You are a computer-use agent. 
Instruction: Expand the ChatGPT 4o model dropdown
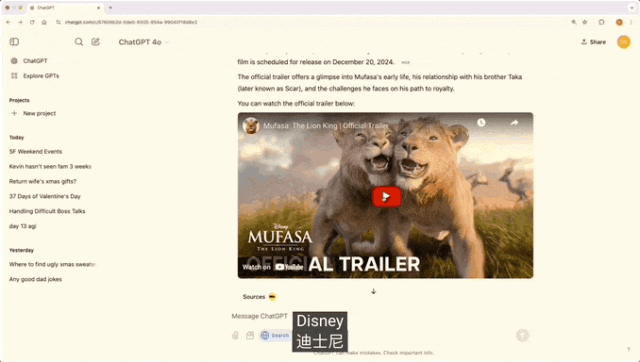[144, 42]
